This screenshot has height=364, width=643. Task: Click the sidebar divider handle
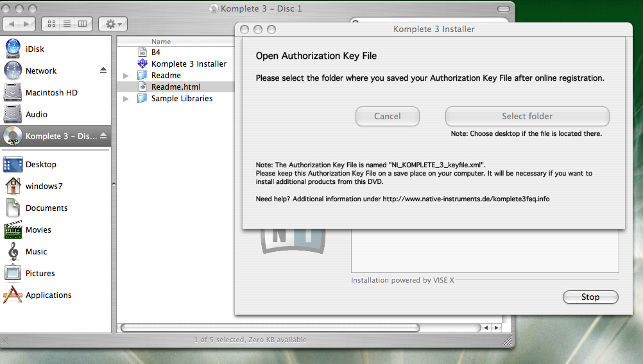[114, 185]
